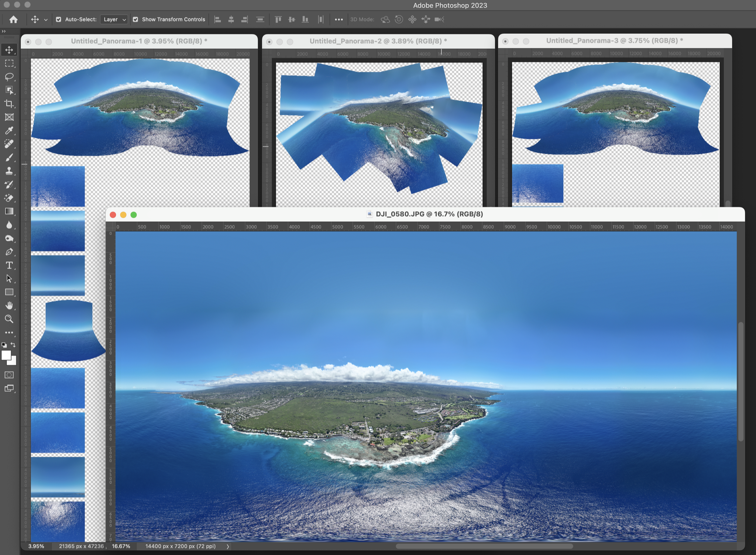Open the Auto-Select Layer dropdown
Screen dimensions: 756x555
tap(114, 20)
